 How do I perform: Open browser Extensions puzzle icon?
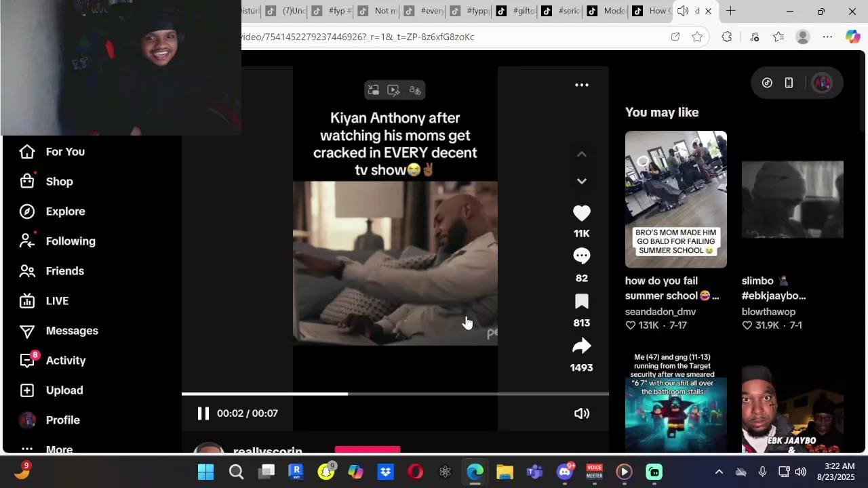click(727, 37)
